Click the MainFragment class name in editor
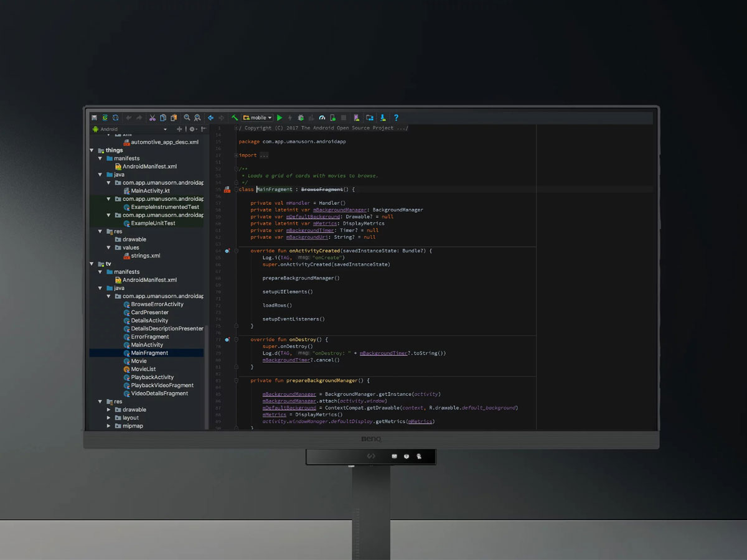Image resolution: width=747 pixels, height=560 pixels. [x=274, y=189]
